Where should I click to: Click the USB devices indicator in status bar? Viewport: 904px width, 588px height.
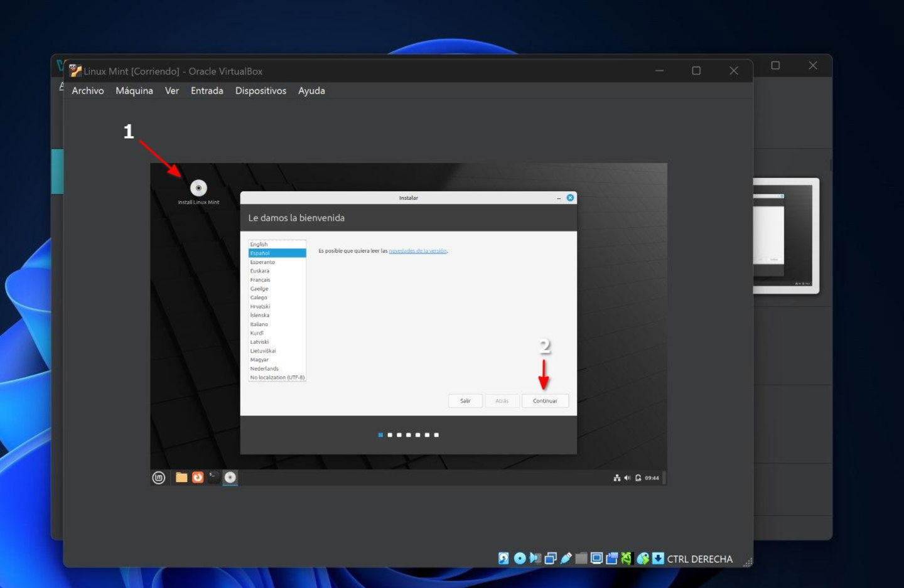tap(566, 559)
